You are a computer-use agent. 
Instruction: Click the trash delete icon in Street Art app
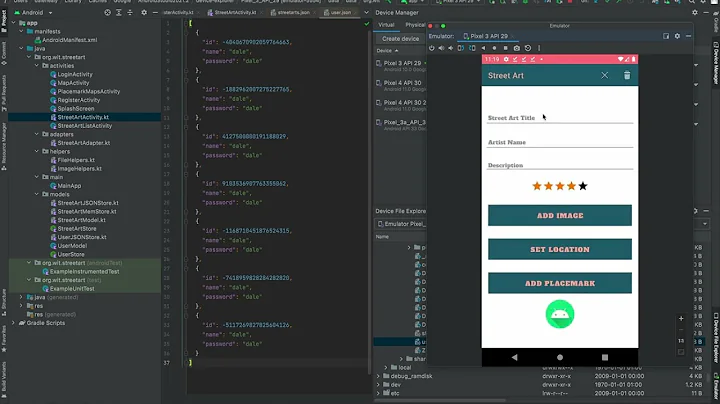pyautogui.click(x=627, y=75)
